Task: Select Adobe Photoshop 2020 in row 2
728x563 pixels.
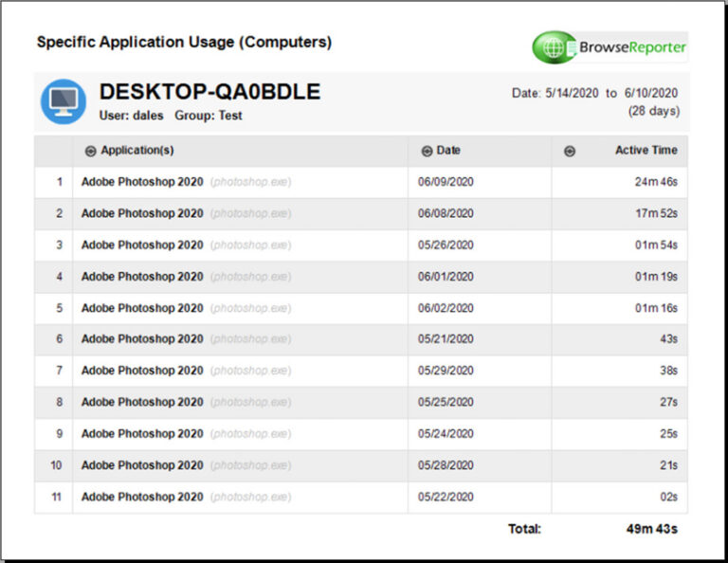Action: (142, 213)
